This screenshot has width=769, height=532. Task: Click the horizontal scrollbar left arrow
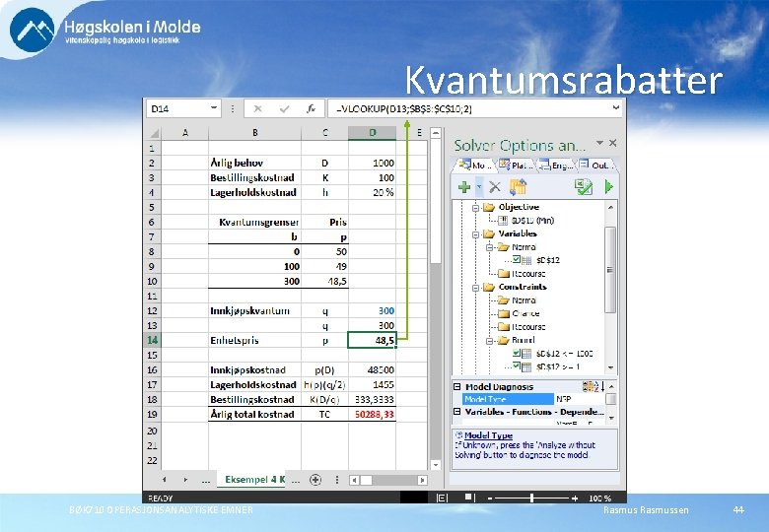tap(354, 480)
